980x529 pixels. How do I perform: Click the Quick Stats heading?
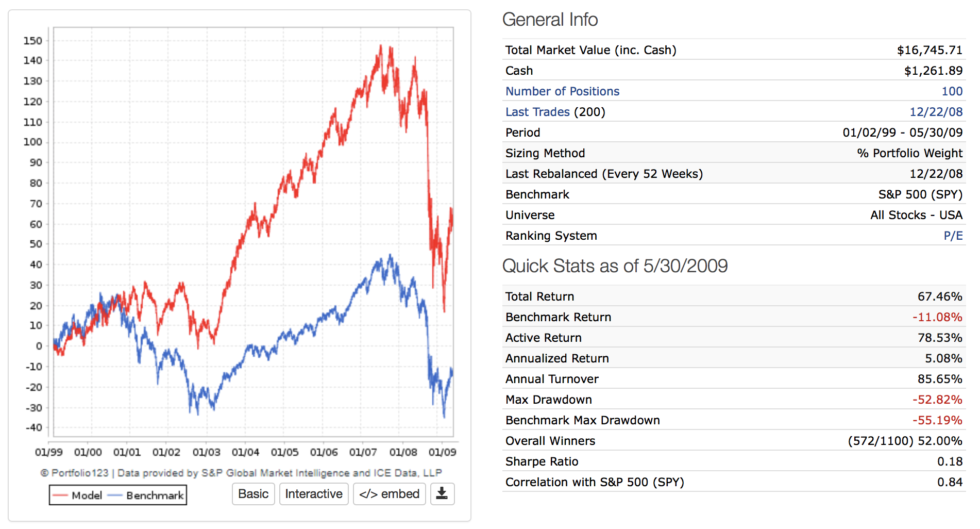click(614, 266)
